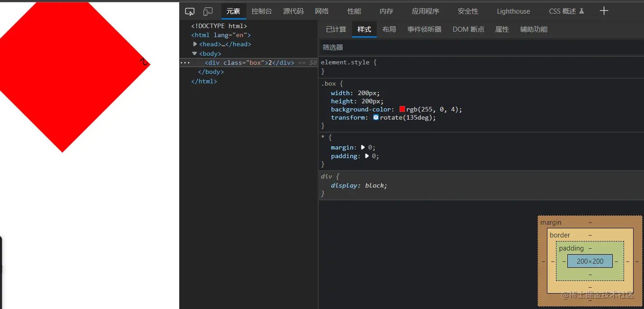This screenshot has height=309, width=644.
Task: Open more tabs with plus icon
Action: point(604,11)
